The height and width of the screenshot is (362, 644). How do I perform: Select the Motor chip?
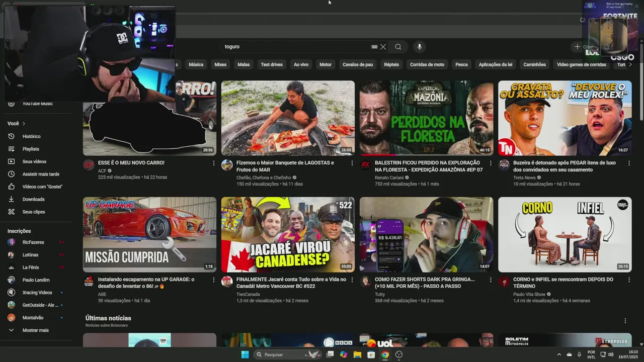pos(326,64)
